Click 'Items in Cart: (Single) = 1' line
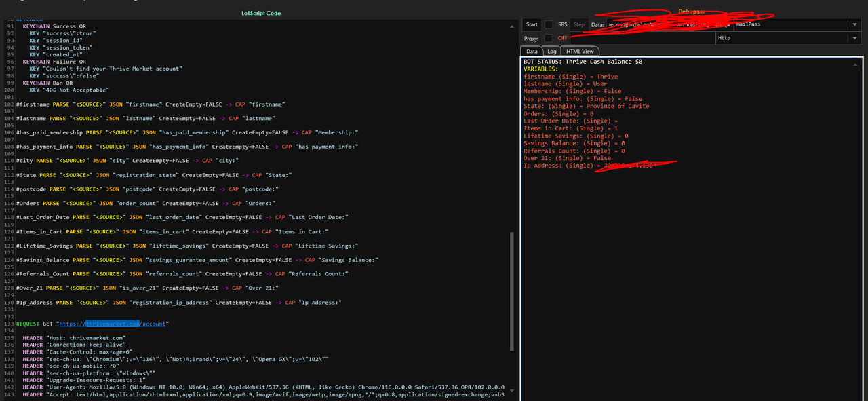This screenshot has height=401, width=868. (570, 129)
